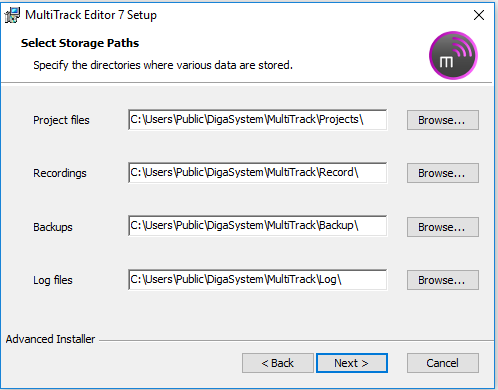Viewport: 498px width, 390px height.
Task: Click the purple MultiTrack logo
Action: click(453, 55)
